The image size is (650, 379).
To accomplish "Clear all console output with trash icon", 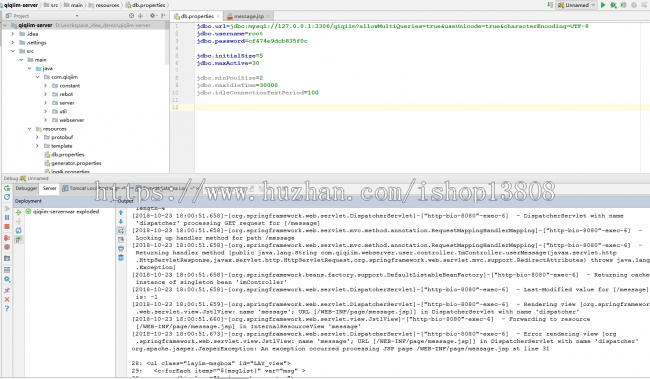I will pyautogui.click(x=121, y=258).
